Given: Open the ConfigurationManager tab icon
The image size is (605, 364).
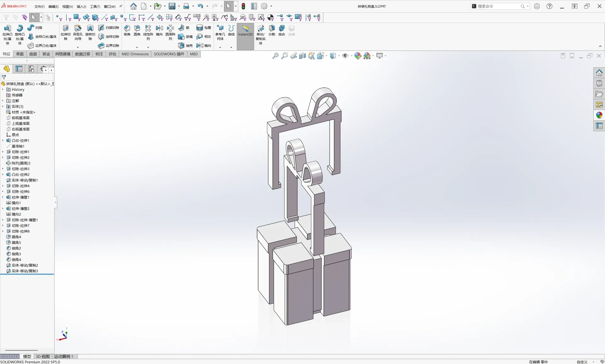Looking at the screenshot, I should point(31,69).
